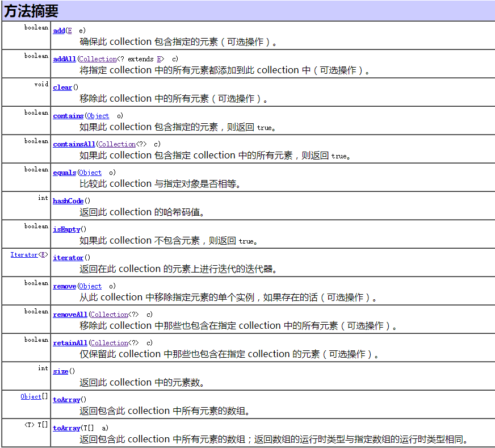Click Object link in remove parameters
Screen dimensions: 495x448
[x=90, y=286]
